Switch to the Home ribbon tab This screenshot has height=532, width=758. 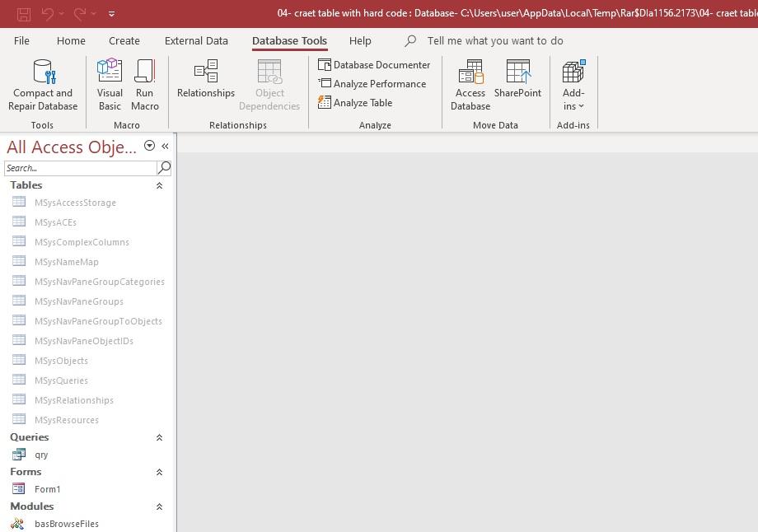71,40
